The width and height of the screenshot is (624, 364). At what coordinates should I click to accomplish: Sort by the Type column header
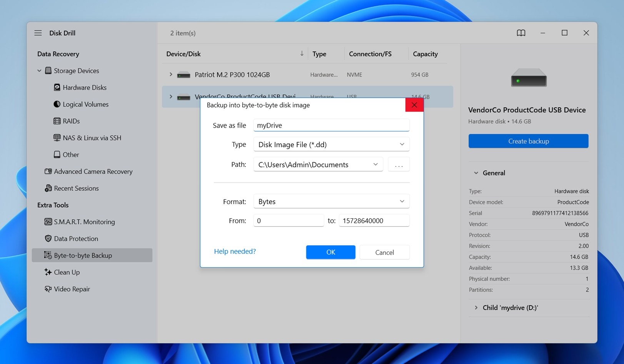pos(319,54)
